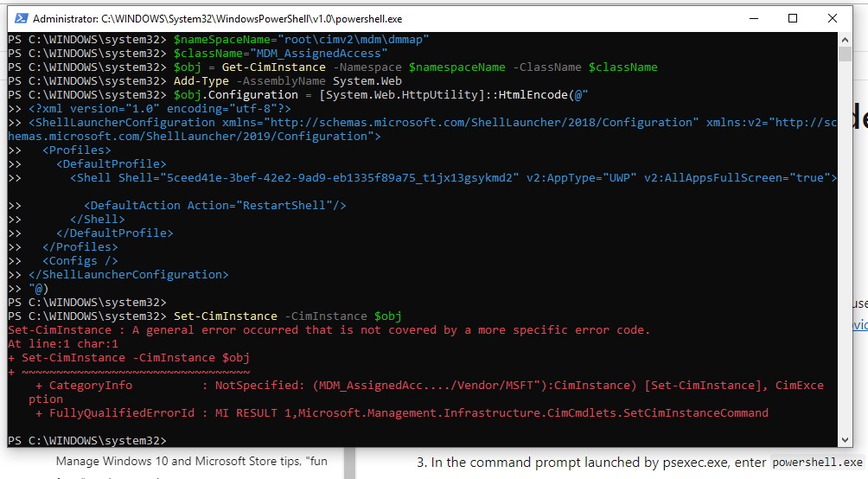Click the $nameSpaceName assignment line
868x479 pixels.
301,40
